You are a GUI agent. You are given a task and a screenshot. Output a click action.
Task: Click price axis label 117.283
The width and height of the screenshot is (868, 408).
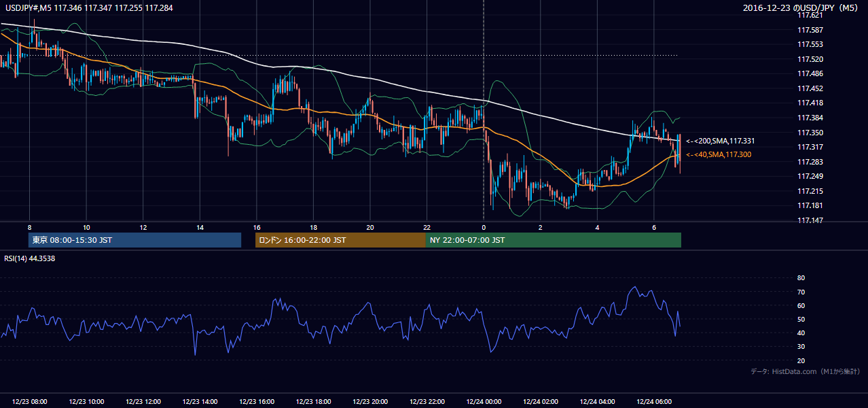[810, 162]
